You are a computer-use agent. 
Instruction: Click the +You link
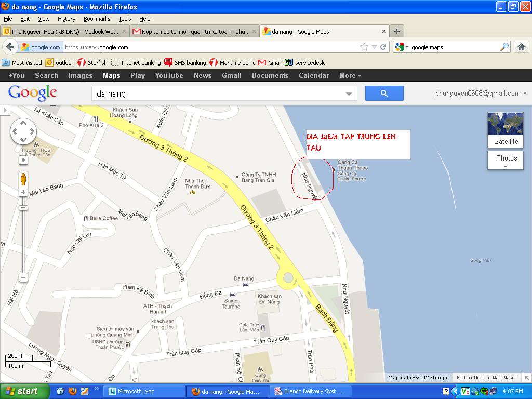[16, 75]
